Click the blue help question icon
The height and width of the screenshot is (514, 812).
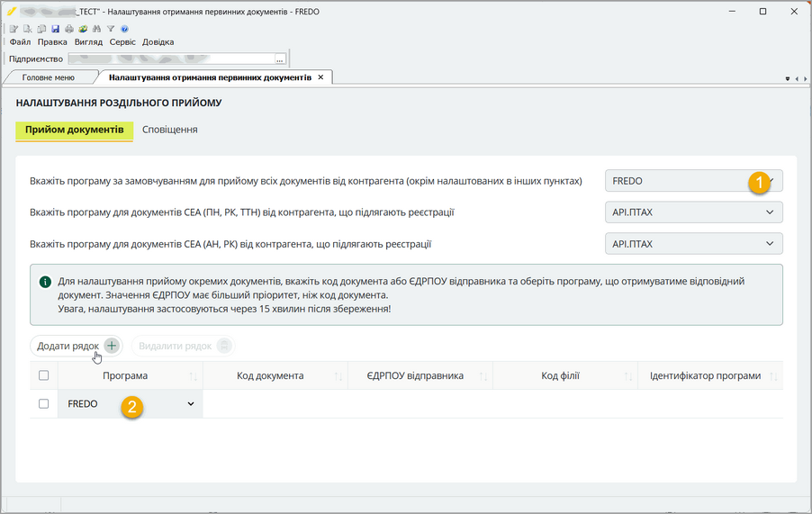point(124,29)
